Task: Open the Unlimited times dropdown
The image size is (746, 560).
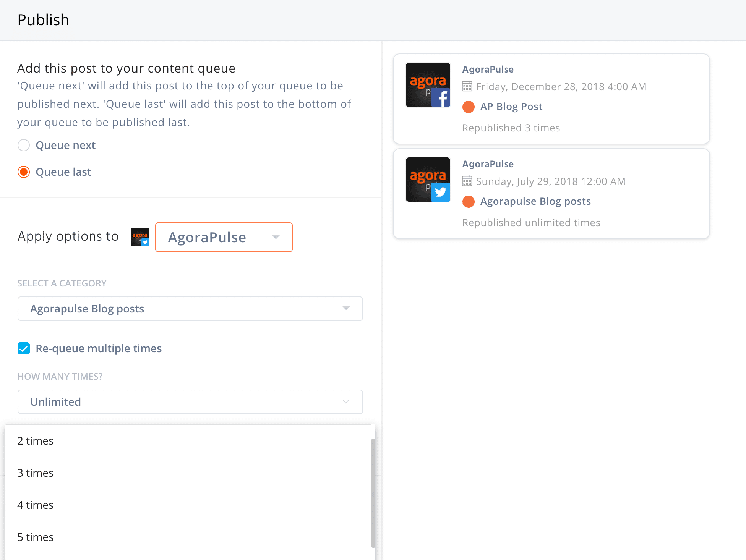Action: (x=190, y=402)
